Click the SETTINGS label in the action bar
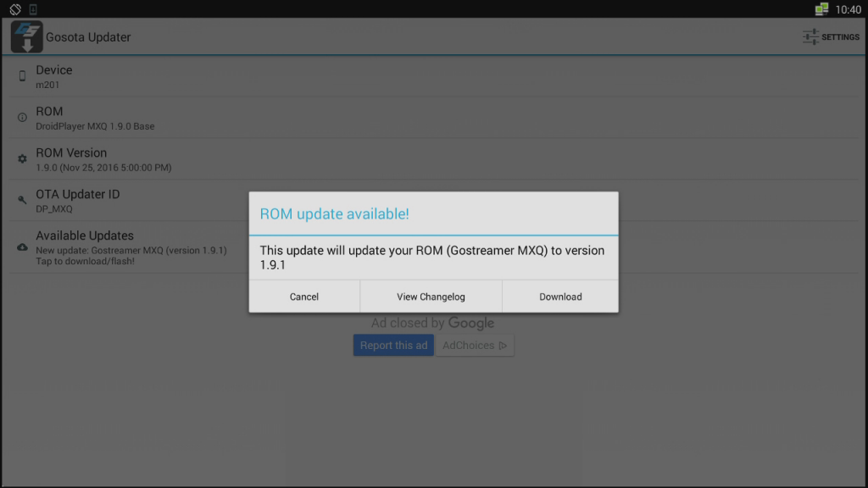The height and width of the screenshot is (488, 868). tap(840, 37)
